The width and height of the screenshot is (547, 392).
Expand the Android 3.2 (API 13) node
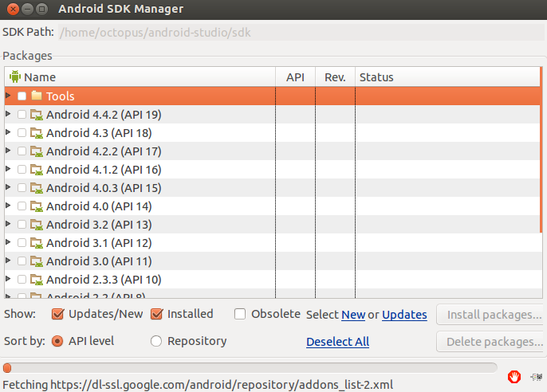coord(8,224)
